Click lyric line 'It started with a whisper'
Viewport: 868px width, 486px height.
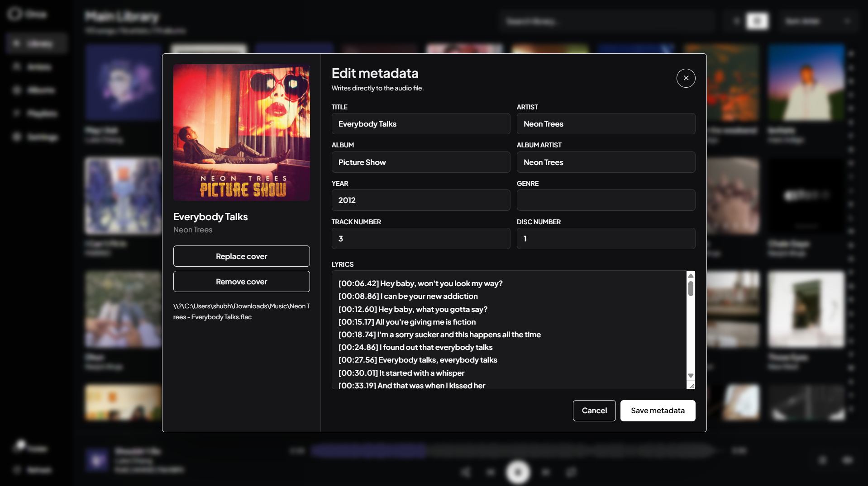click(422, 373)
